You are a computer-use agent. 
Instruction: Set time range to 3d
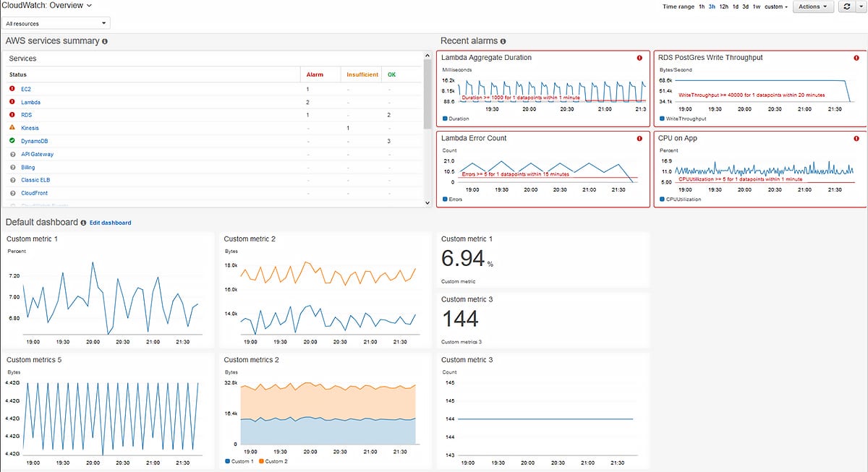(746, 7)
